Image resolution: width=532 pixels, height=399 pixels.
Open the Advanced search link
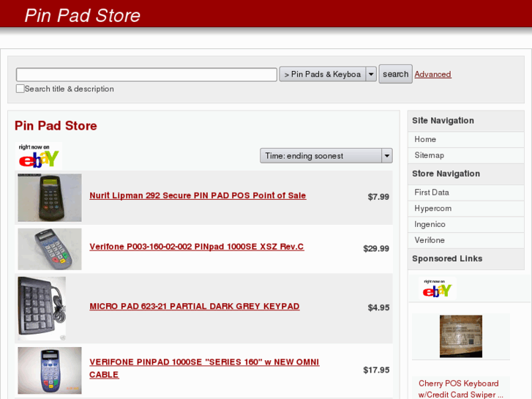pos(432,74)
